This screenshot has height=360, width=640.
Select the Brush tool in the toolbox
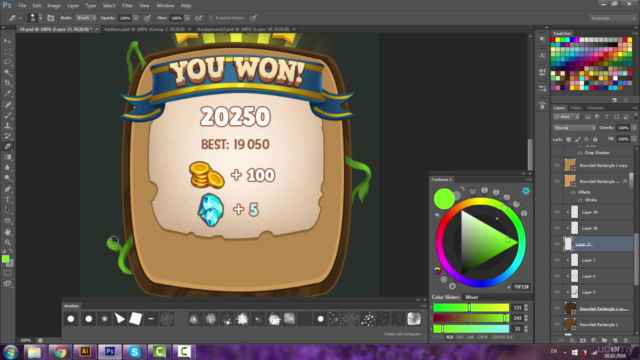tap(8, 115)
